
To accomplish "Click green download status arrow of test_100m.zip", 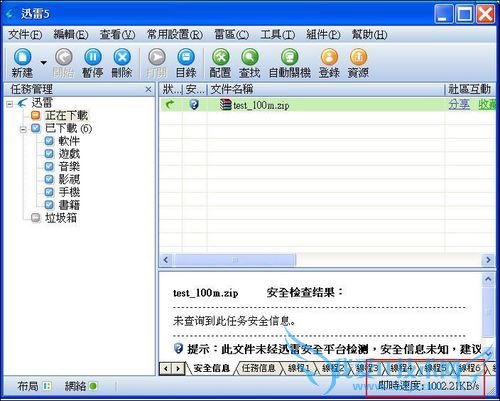I will pyautogui.click(x=170, y=105).
